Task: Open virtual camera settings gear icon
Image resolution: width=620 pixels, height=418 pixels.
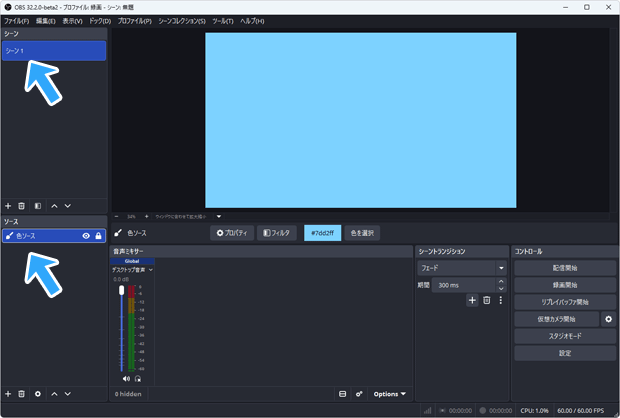Action: [x=609, y=319]
